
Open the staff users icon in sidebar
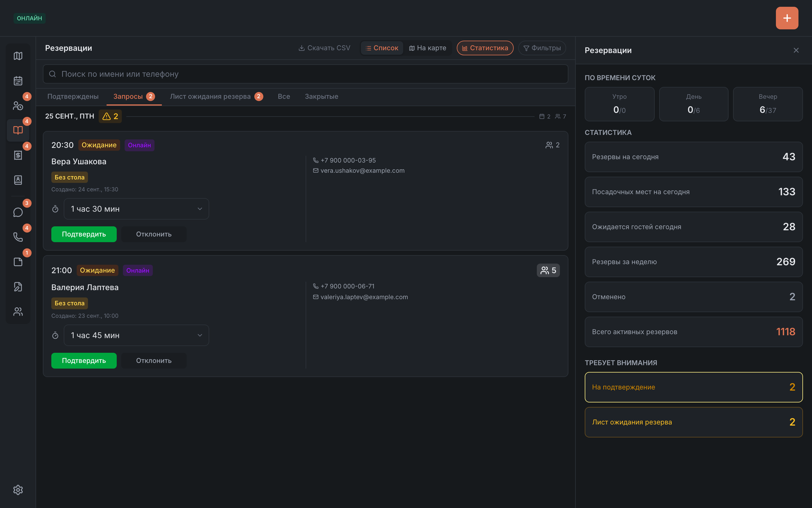(18, 312)
